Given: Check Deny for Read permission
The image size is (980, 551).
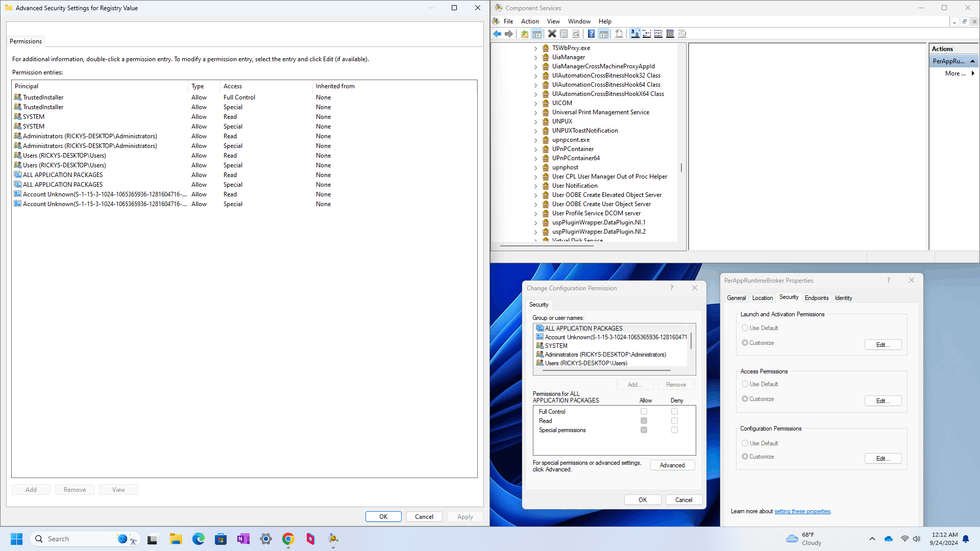Looking at the screenshot, I should (674, 421).
